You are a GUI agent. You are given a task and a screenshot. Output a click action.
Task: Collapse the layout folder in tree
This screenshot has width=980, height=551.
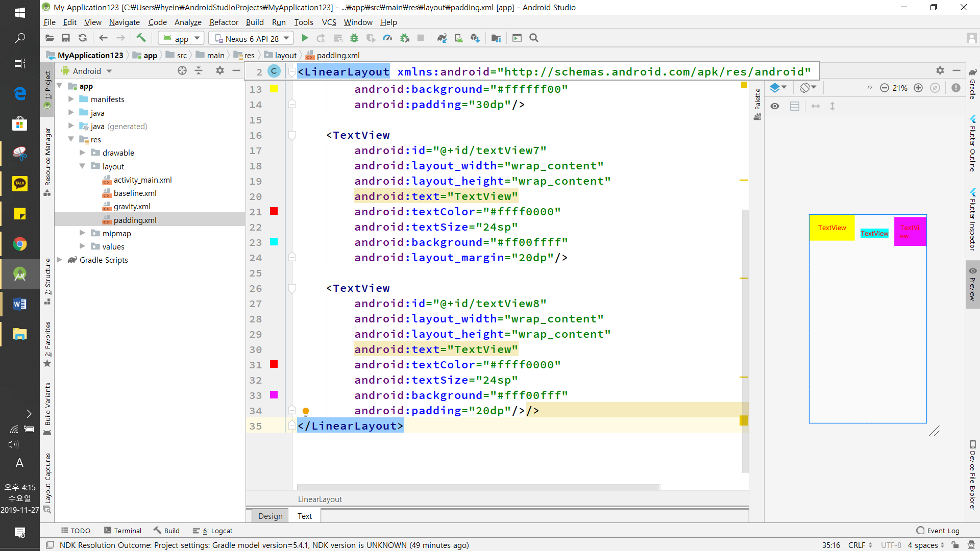pos(82,166)
